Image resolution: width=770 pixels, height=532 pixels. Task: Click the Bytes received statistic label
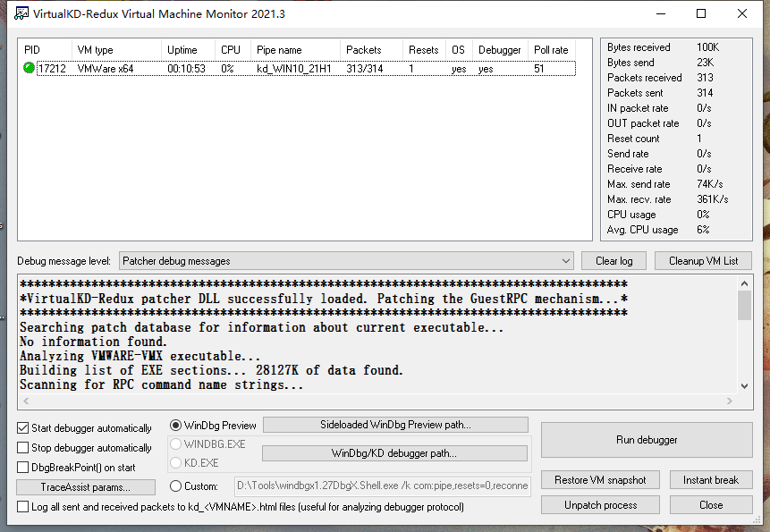coord(639,47)
